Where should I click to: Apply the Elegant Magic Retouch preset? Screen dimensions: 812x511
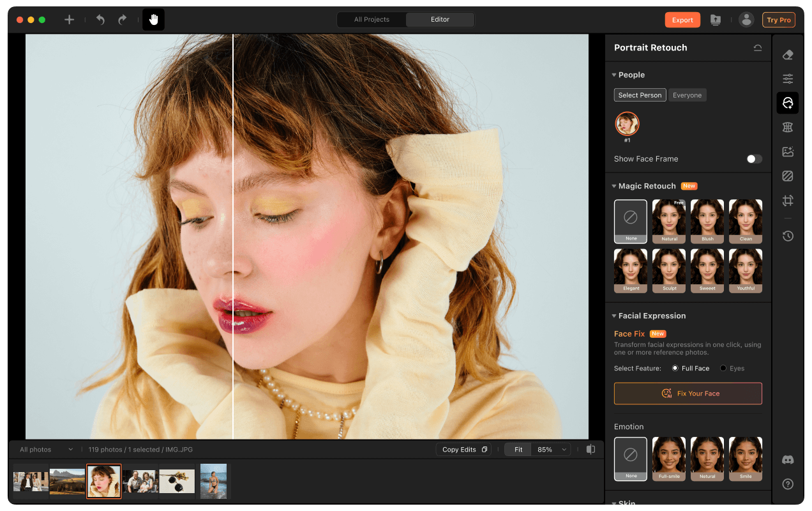pos(631,271)
